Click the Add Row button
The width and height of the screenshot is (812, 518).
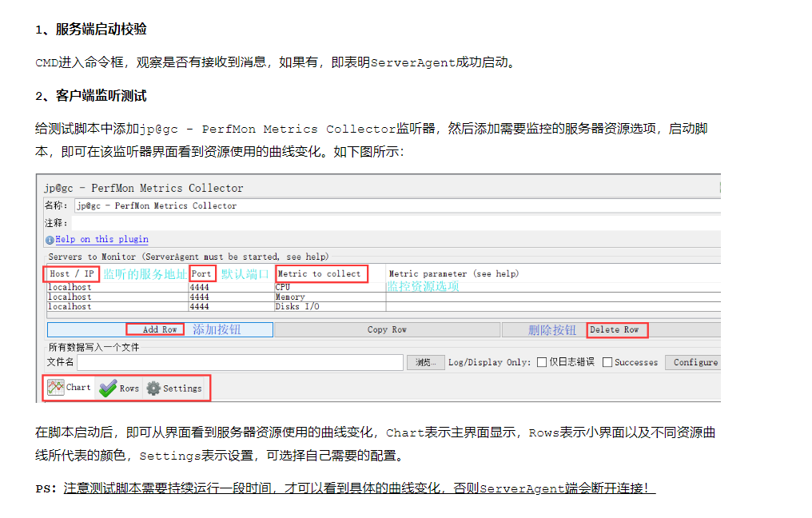pos(156,329)
